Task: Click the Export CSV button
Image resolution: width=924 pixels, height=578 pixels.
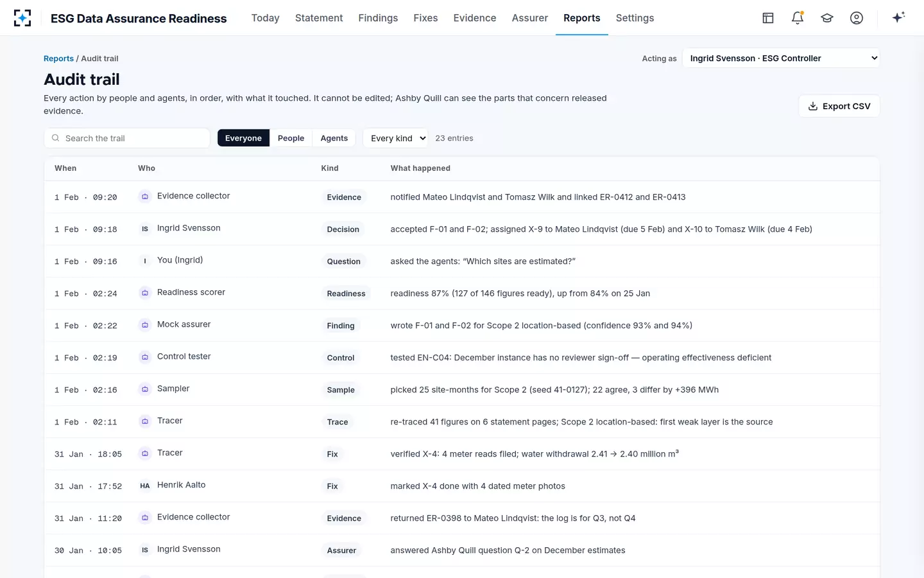Action: pyautogui.click(x=839, y=106)
